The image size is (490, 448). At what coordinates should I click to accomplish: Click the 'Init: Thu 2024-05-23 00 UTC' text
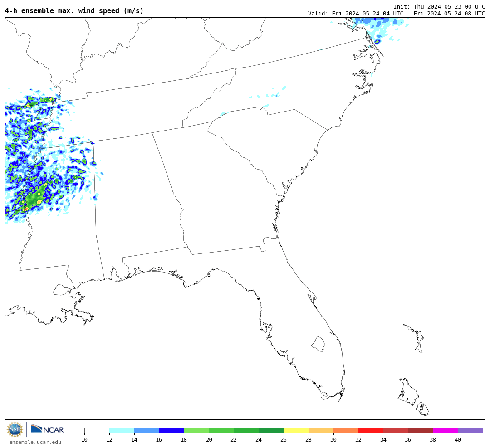tap(439, 6)
